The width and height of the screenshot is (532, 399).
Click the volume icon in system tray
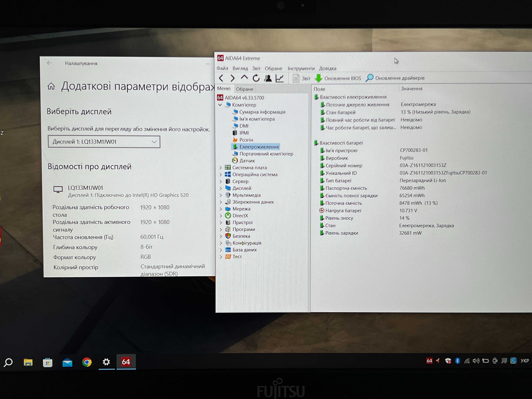point(476,360)
